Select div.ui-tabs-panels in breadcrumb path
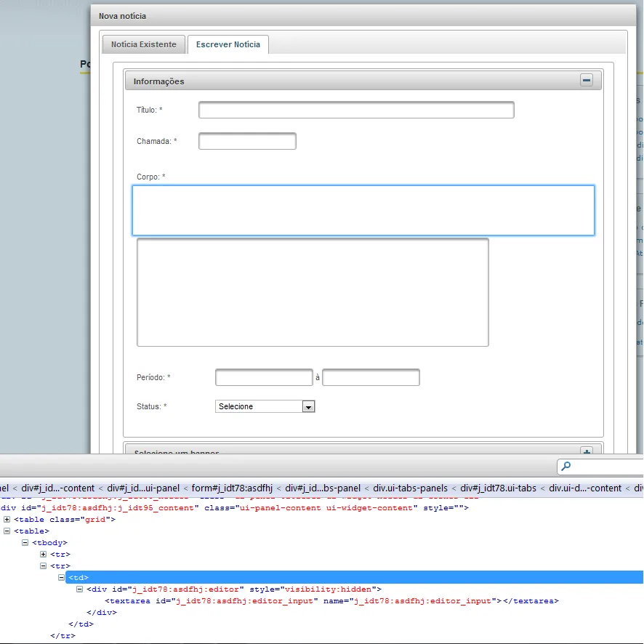Screen dimensions: 644x644 [411, 488]
